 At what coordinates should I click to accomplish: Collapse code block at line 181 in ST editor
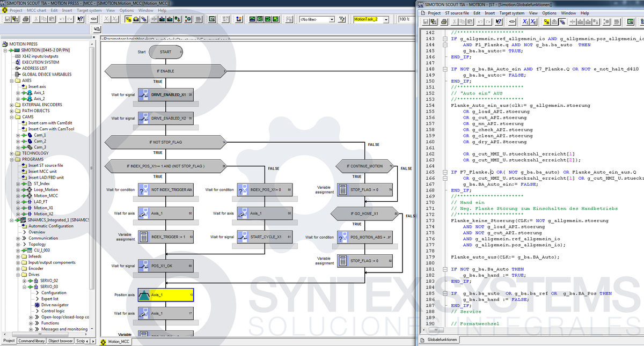tap(444, 269)
